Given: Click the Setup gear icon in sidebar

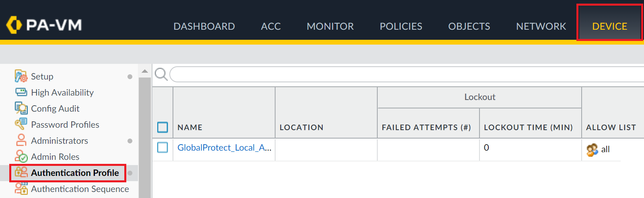Looking at the screenshot, I should [21, 76].
